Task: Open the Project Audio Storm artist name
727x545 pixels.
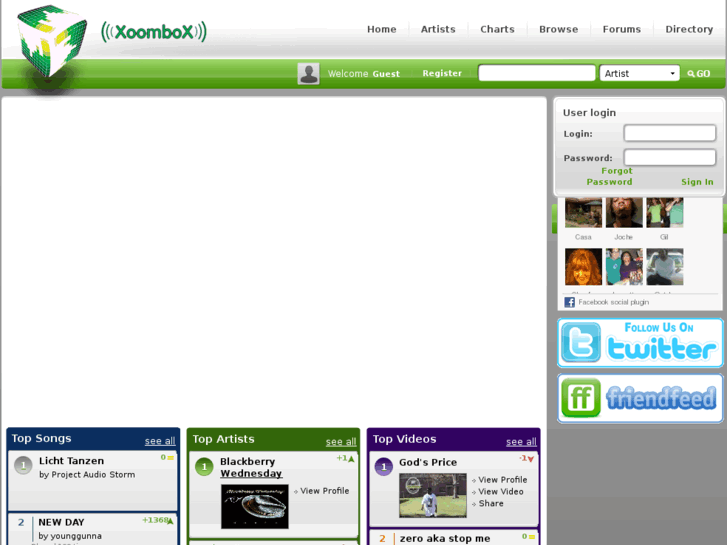Action: click(x=93, y=474)
